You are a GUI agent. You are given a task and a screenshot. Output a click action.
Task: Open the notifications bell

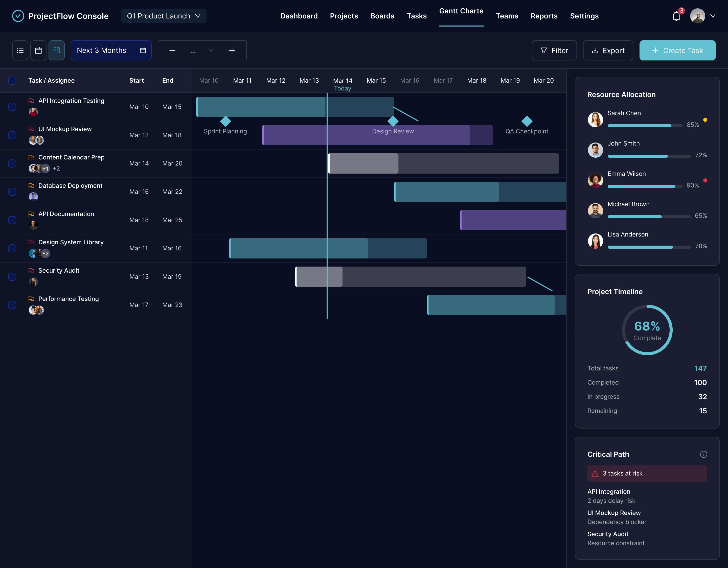[676, 16]
